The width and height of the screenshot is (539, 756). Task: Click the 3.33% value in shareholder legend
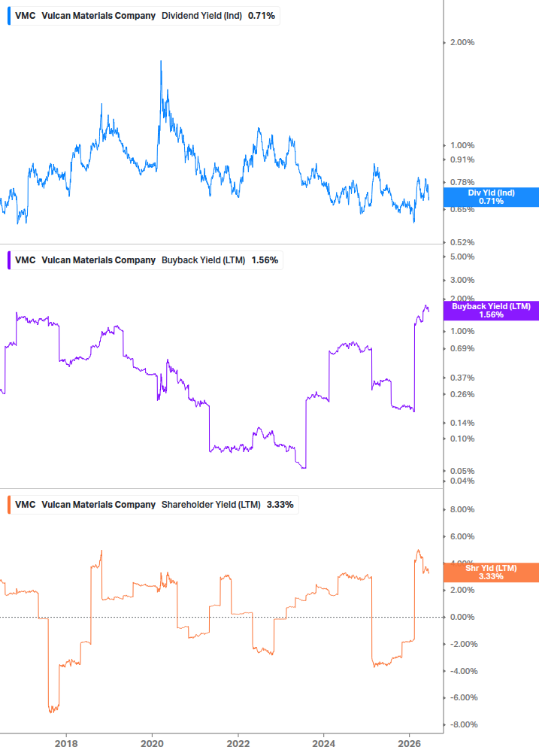click(280, 505)
